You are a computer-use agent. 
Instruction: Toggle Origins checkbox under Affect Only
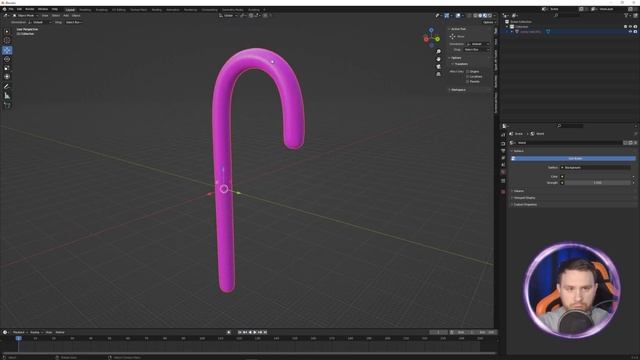coord(468,71)
